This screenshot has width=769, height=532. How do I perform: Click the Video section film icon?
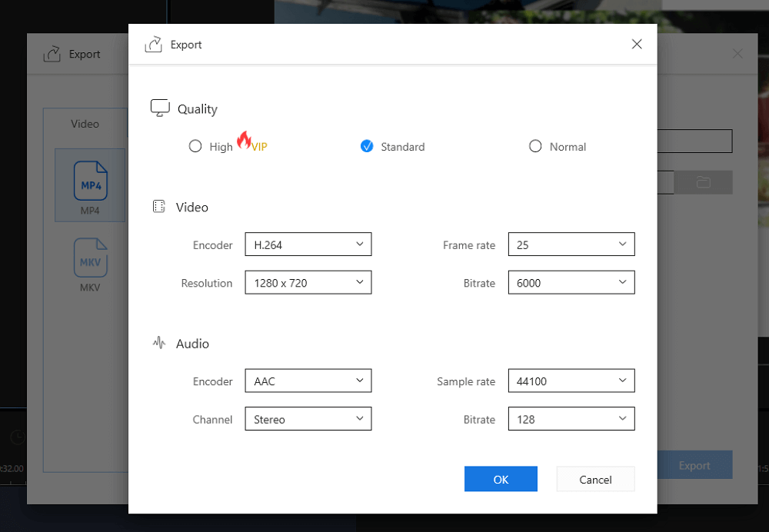click(x=159, y=205)
